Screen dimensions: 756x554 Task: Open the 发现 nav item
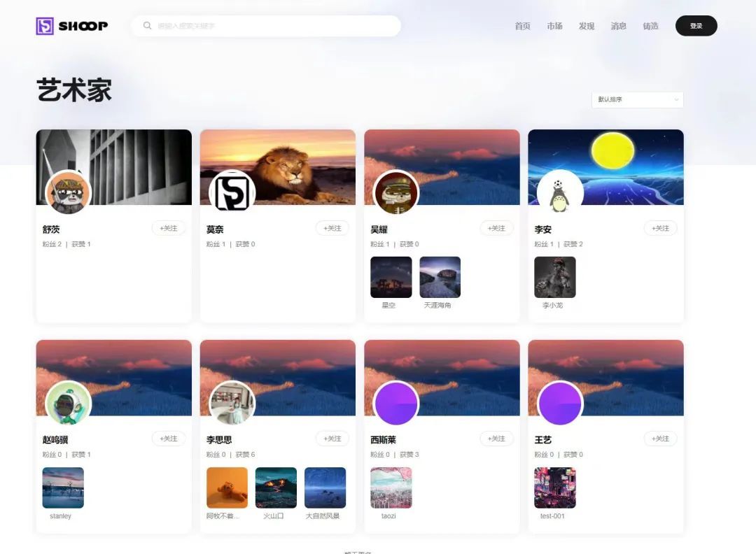pos(587,26)
